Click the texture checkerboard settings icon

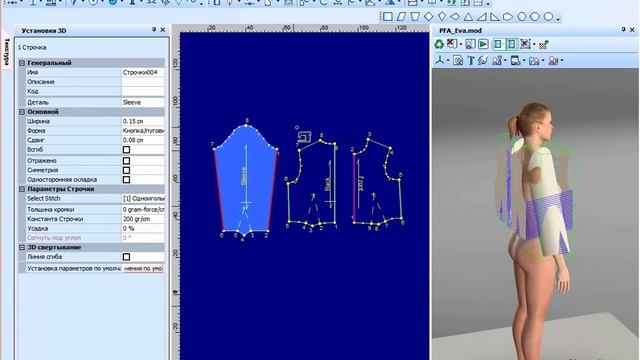pos(544,44)
